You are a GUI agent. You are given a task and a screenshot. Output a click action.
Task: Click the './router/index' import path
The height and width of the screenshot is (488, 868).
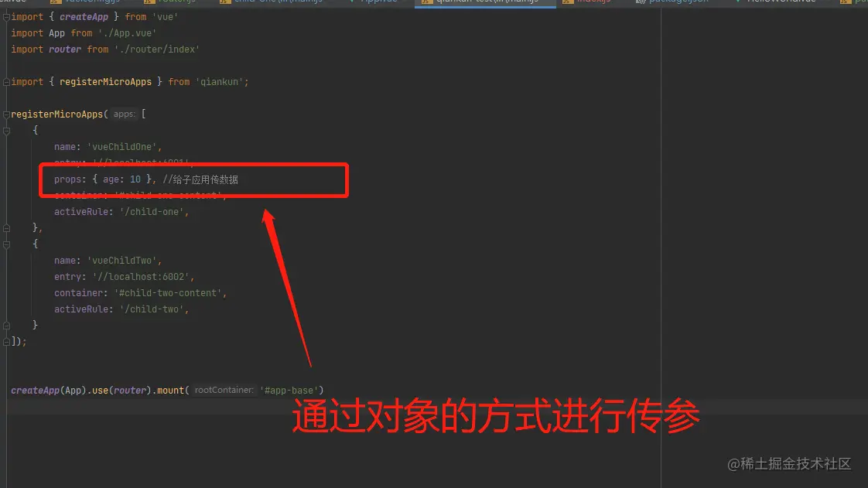coord(157,49)
